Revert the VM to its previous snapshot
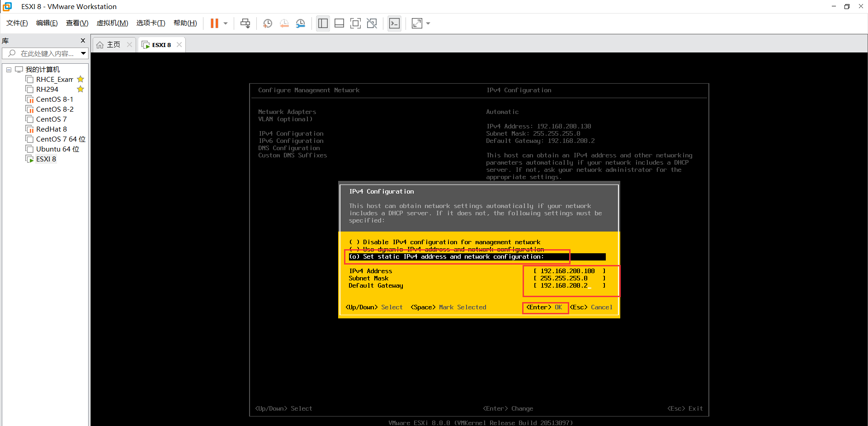Viewport: 868px width, 426px height. (284, 24)
